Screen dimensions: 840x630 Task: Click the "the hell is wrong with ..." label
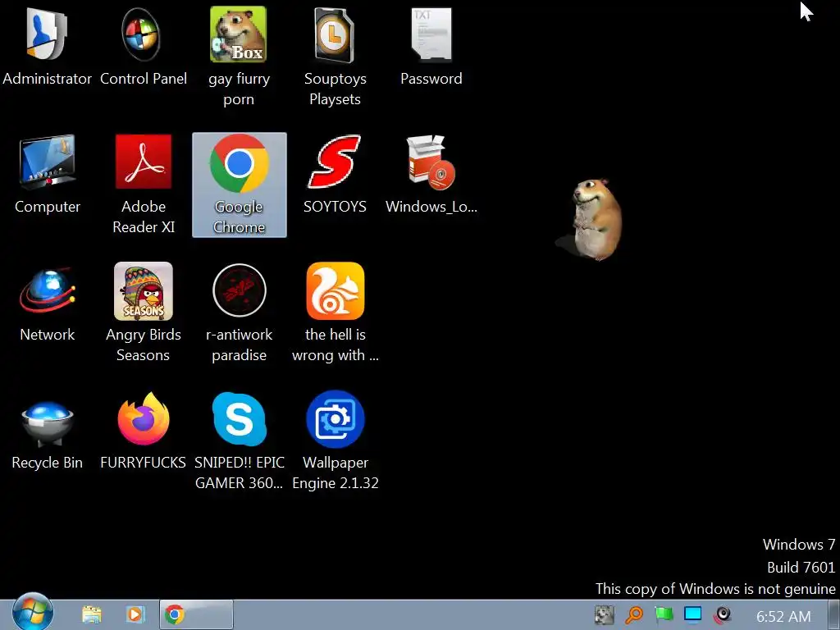point(336,345)
